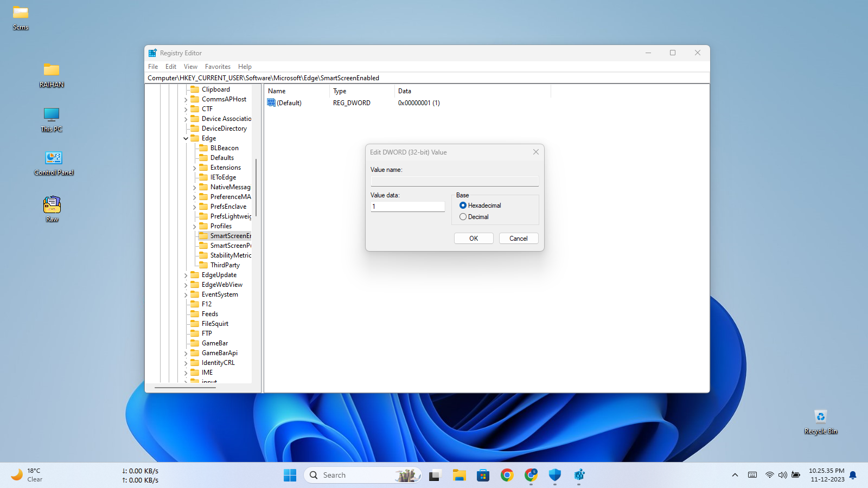Screen dimensions: 868x488
Task: Click the (Default) registry value icon
Action: click(x=271, y=103)
